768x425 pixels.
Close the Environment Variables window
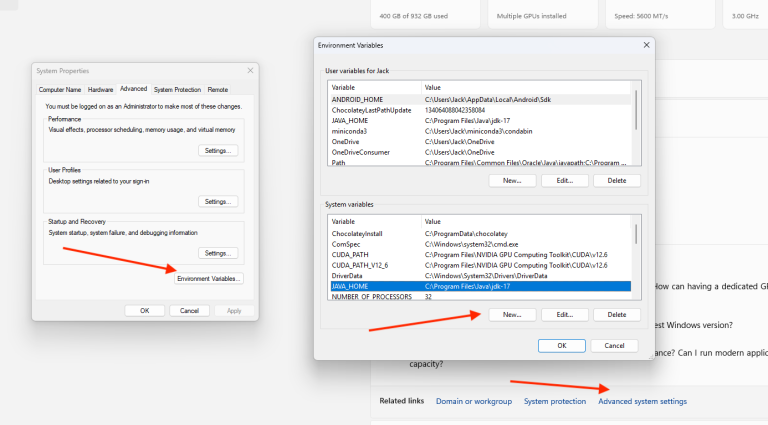pyautogui.click(x=646, y=45)
